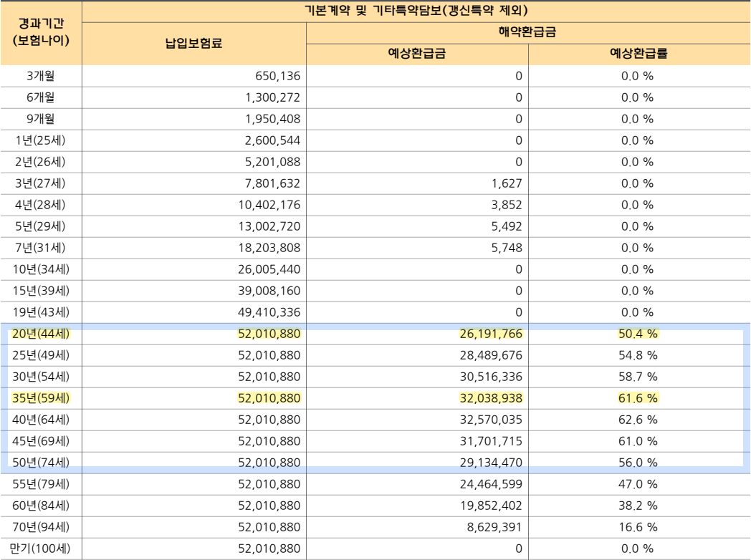
Task: Select the 19년(43세) row label
Action: [x=41, y=313]
